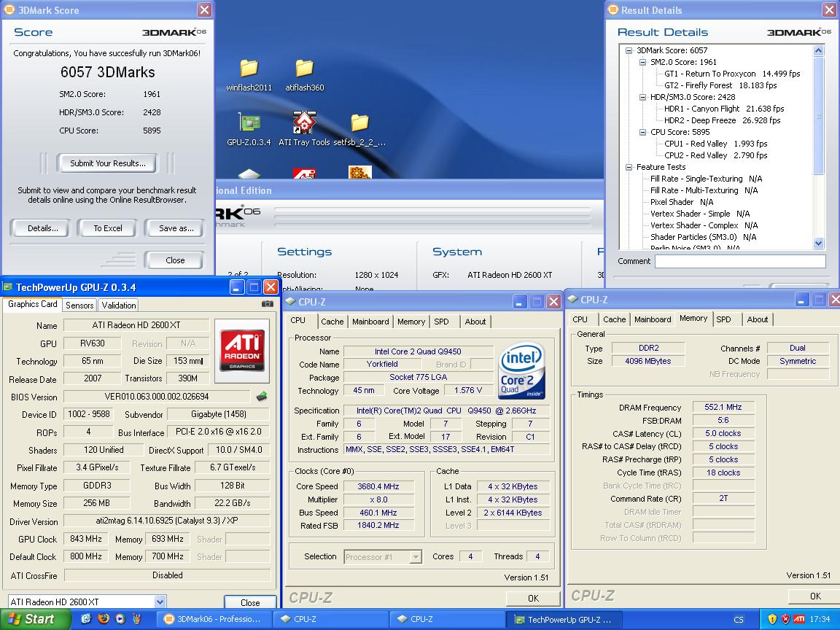This screenshot has width=840, height=630.
Task: Click GPU-Z screenshot camera icon
Action: click(268, 304)
